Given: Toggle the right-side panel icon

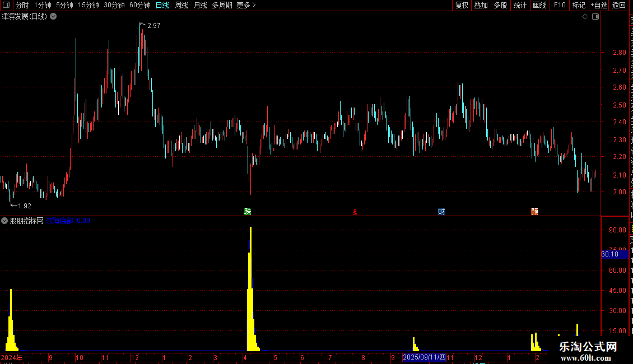Looking at the screenshot, I should click(x=595, y=17).
